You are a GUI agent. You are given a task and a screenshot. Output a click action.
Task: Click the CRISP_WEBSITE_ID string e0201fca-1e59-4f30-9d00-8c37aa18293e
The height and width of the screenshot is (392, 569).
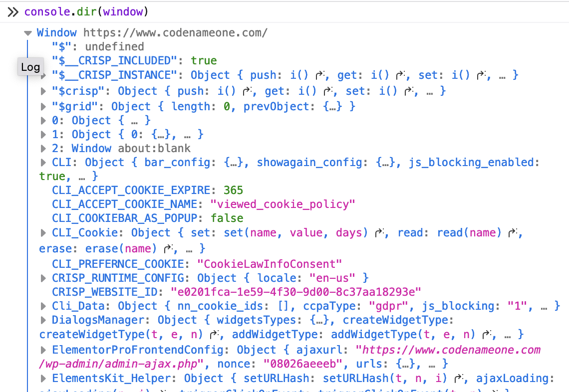coord(296,292)
